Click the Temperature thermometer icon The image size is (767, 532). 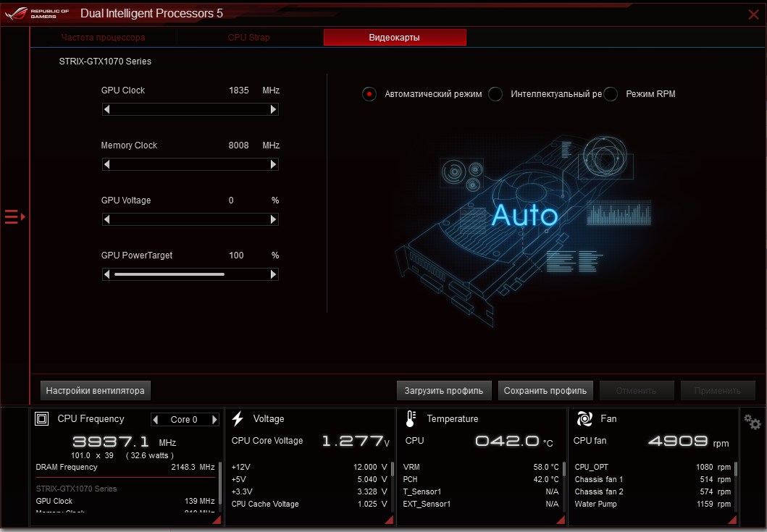point(411,418)
